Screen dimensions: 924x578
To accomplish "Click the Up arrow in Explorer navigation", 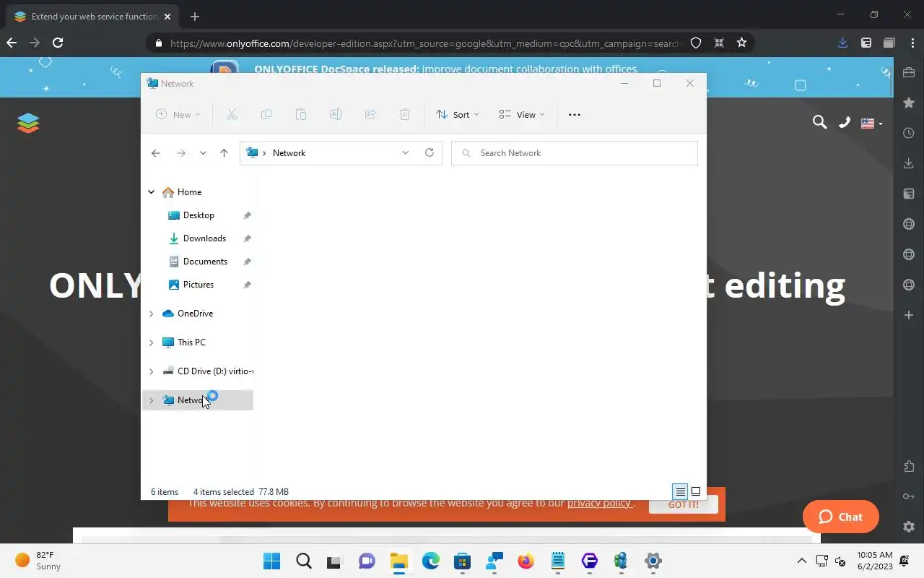I will [225, 153].
